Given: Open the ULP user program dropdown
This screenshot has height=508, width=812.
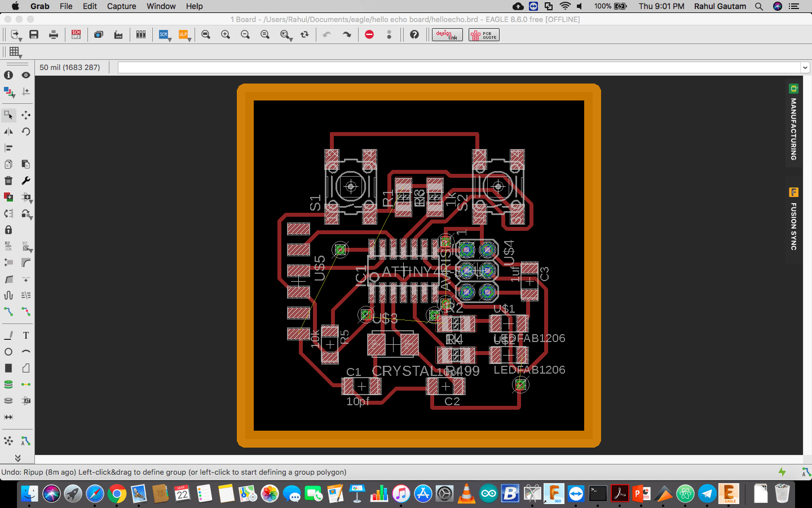Looking at the screenshot, I should (x=184, y=35).
